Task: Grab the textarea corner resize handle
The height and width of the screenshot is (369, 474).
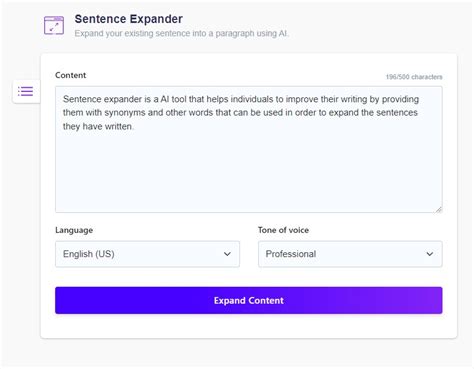Action: point(438,209)
